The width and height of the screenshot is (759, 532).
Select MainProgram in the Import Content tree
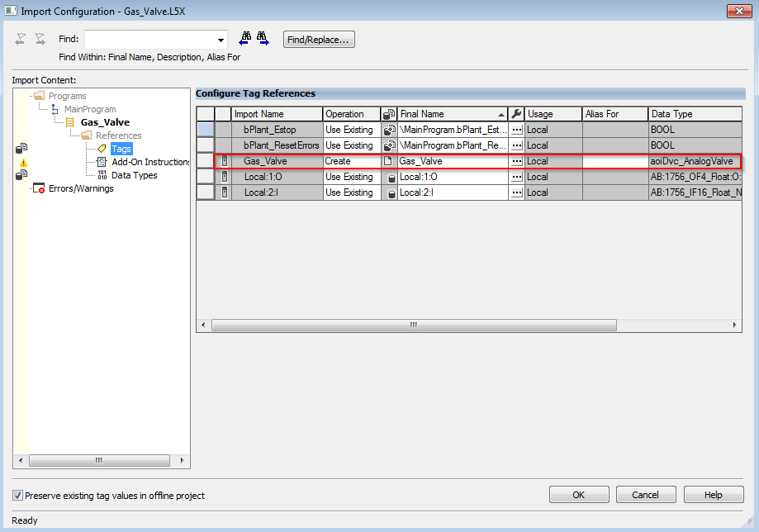[90, 109]
